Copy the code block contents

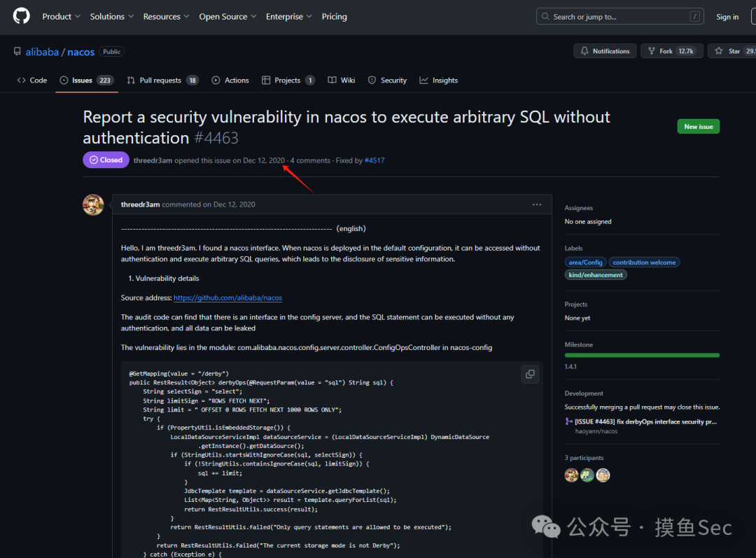(530, 375)
